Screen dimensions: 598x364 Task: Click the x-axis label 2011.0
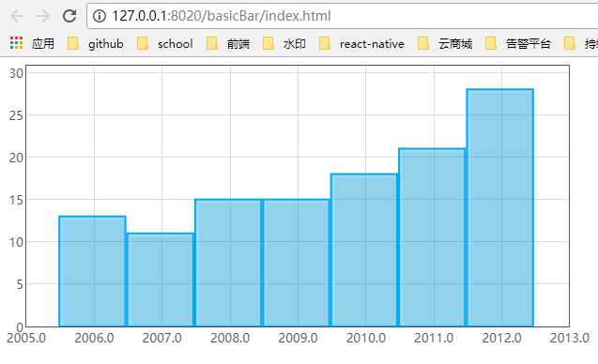click(434, 338)
